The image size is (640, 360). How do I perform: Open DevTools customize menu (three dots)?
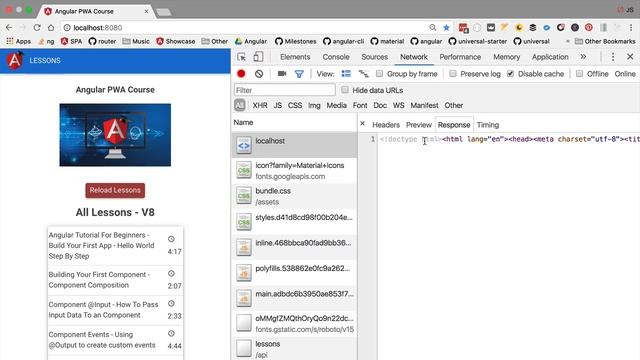tap(613, 57)
